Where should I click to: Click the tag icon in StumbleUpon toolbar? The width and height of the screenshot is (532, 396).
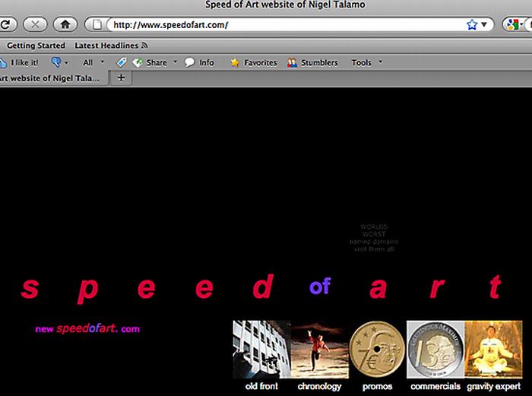coord(121,62)
